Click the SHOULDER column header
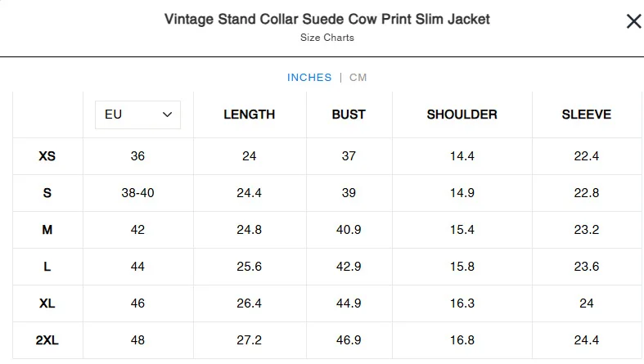Viewport: 644px width, 364px height. coord(462,115)
